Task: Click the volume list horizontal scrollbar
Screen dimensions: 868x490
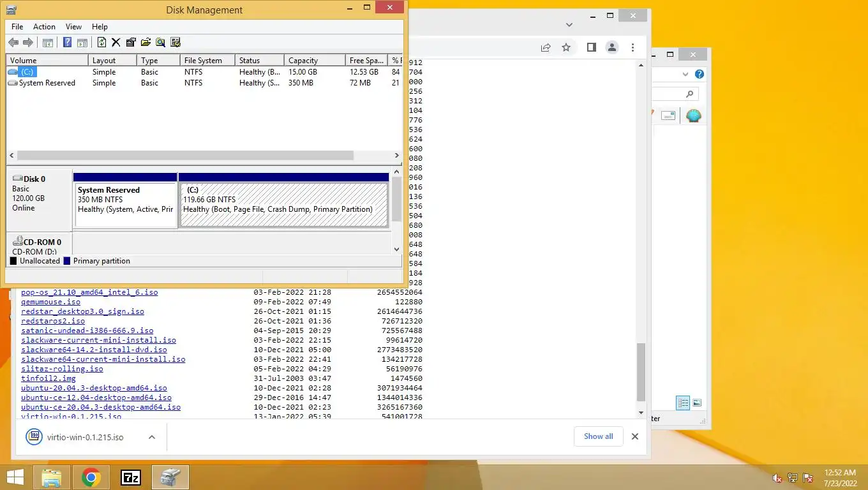Action: pos(185,156)
